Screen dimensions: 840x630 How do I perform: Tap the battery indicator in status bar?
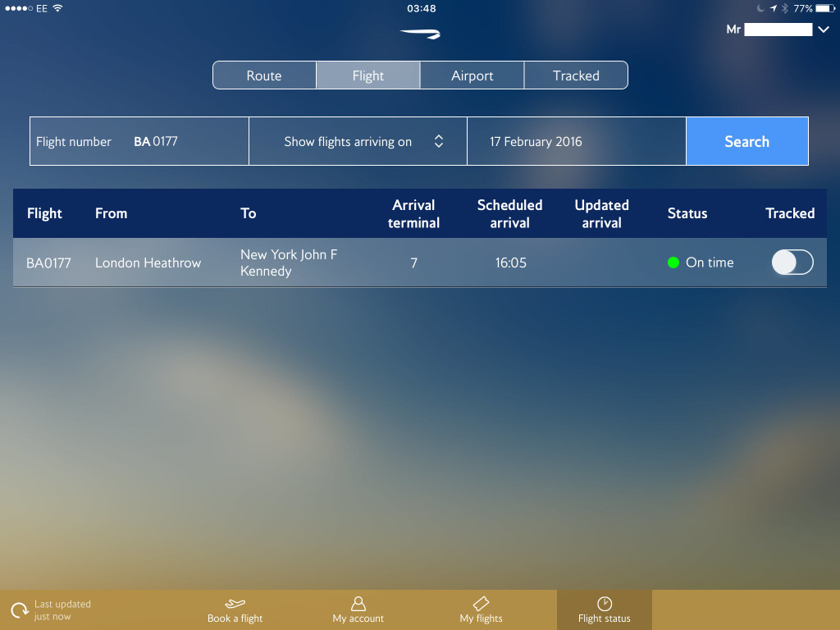pos(825,8)
